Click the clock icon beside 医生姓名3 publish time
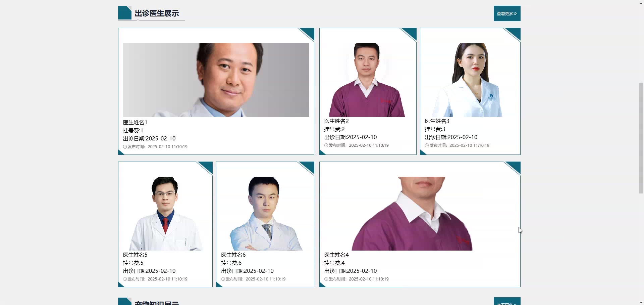The image size is (644, 305). pyautogui.click(x=427, y=145)
